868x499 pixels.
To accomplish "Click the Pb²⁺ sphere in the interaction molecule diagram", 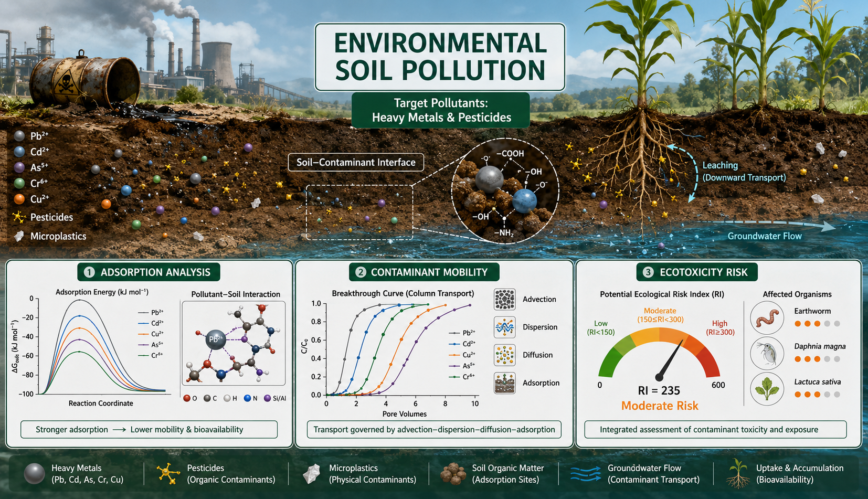I will 216,339.
